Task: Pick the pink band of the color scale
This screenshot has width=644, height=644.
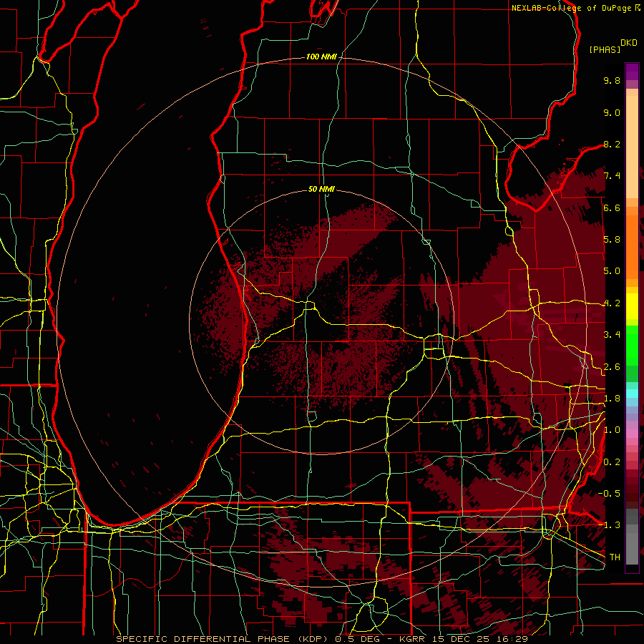Action: (x=632, y=434)
